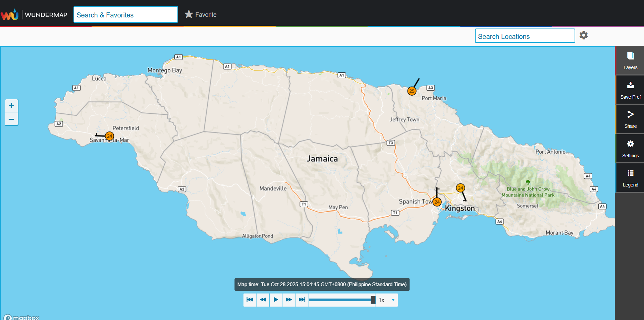The width and height of the screenshot is (644, 320).
Task: Step forward one animation frame
Action: [289, 300]
